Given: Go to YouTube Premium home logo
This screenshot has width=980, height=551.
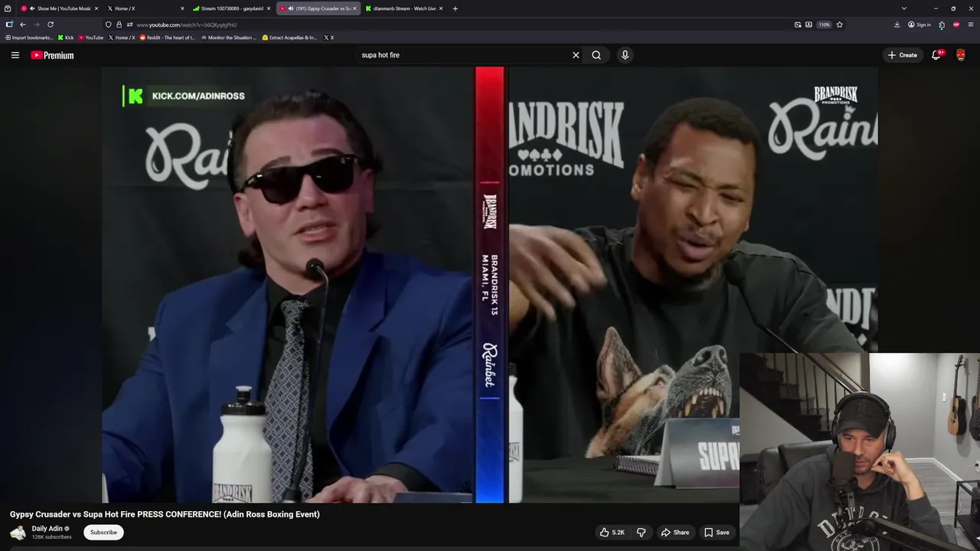Looking at the screenshot, I should point(52,55).
